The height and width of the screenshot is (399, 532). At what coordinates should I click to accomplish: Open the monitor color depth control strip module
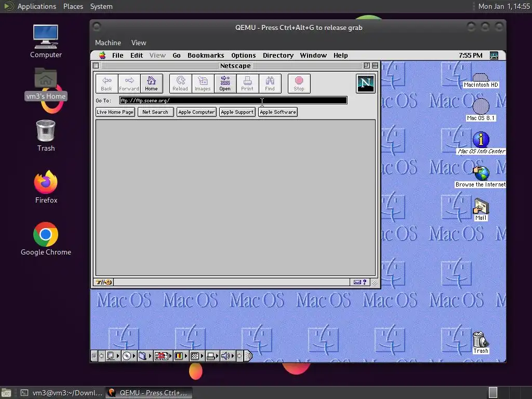coord(180,356)
